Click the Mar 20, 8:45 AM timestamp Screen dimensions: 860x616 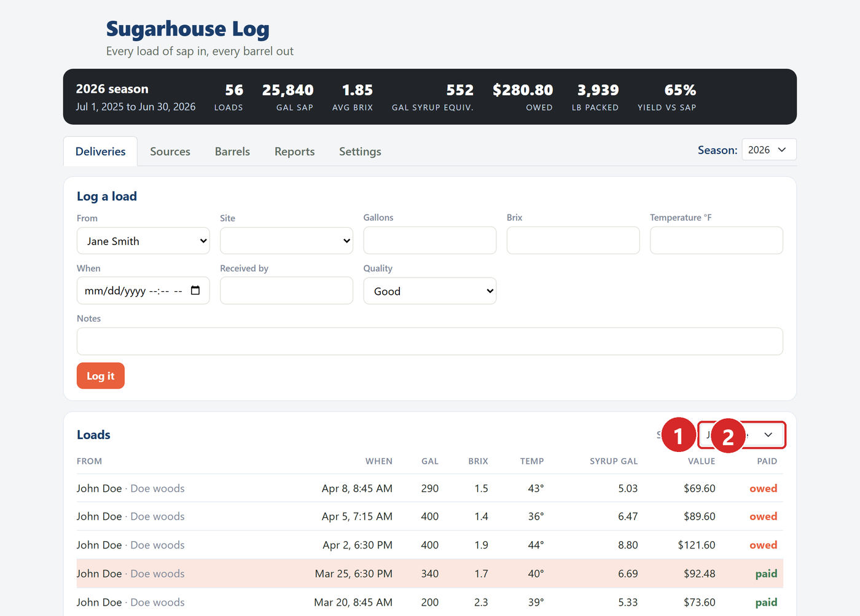click(x=353, y=602)
